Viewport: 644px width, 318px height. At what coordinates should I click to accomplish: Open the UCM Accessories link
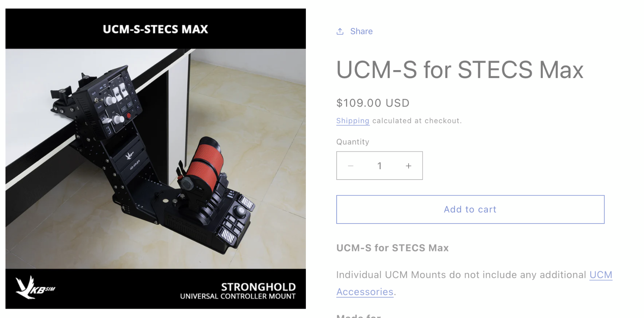(474, 283)
